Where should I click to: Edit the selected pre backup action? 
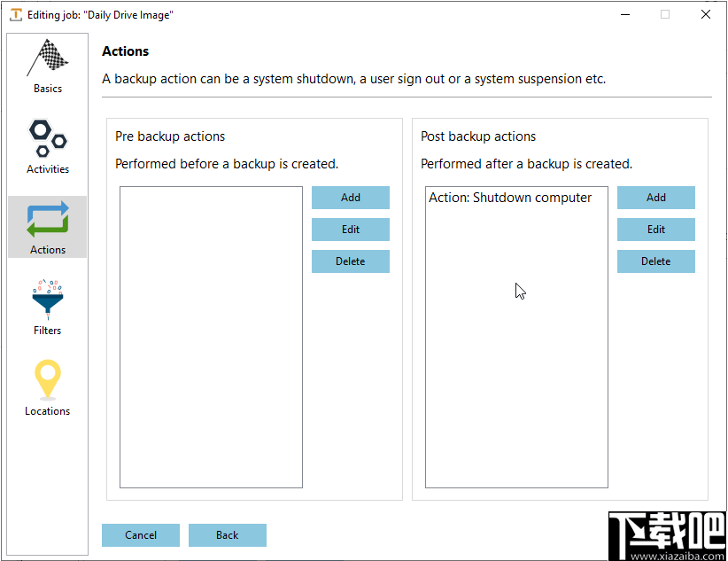[351, 230]
